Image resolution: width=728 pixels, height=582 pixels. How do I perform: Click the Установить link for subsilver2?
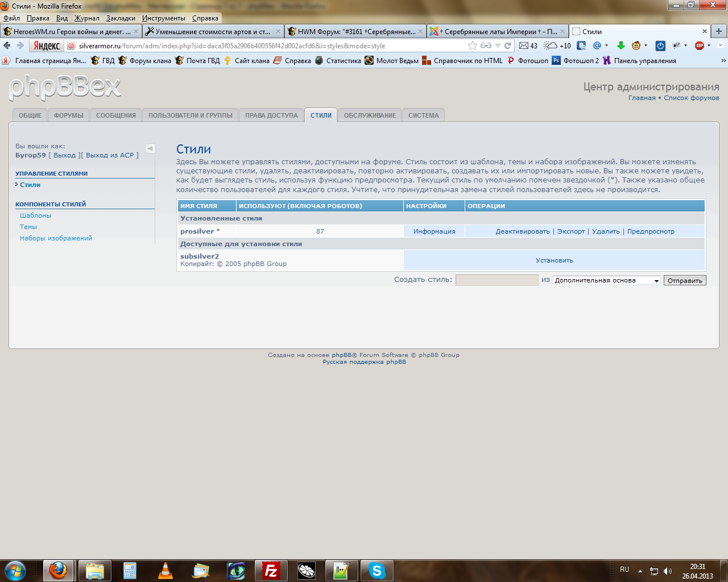pos(554,260)
